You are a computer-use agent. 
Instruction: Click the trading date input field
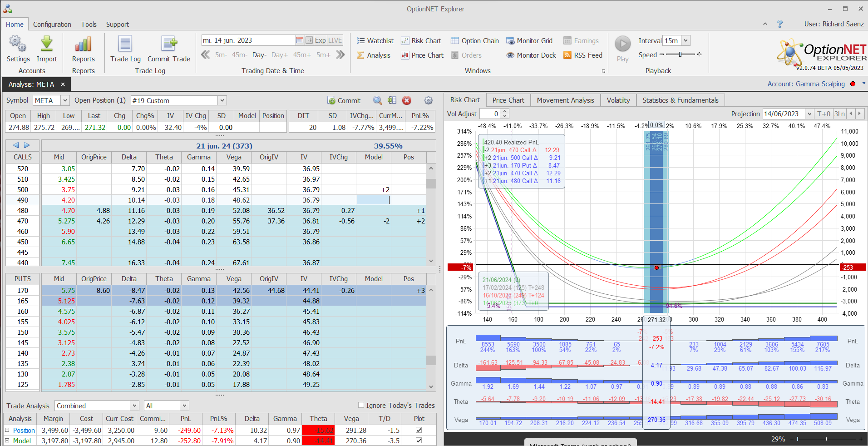248,40
